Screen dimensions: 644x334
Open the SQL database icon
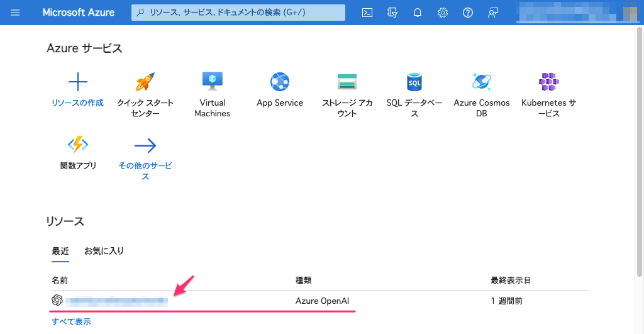coord(414,82)
